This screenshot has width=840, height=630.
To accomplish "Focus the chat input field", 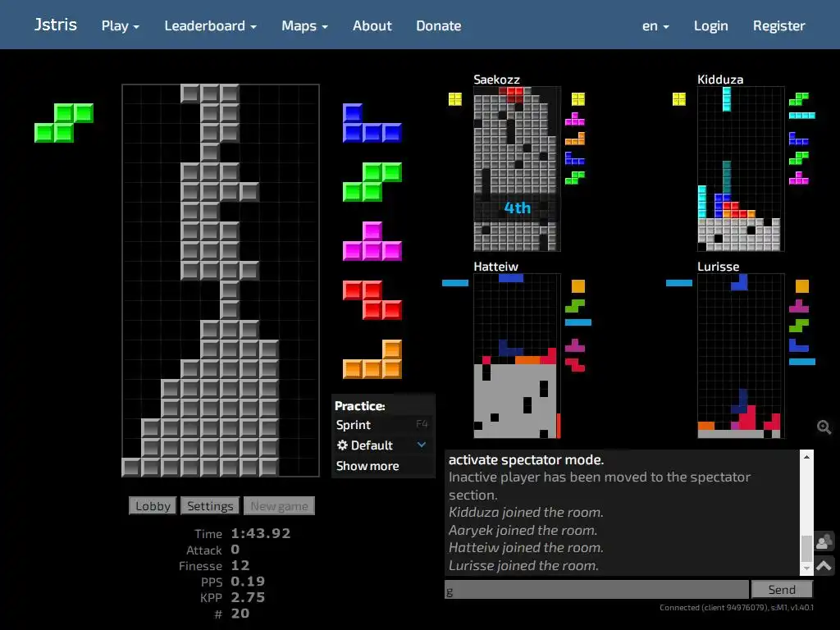I will [x=597, y=589].
